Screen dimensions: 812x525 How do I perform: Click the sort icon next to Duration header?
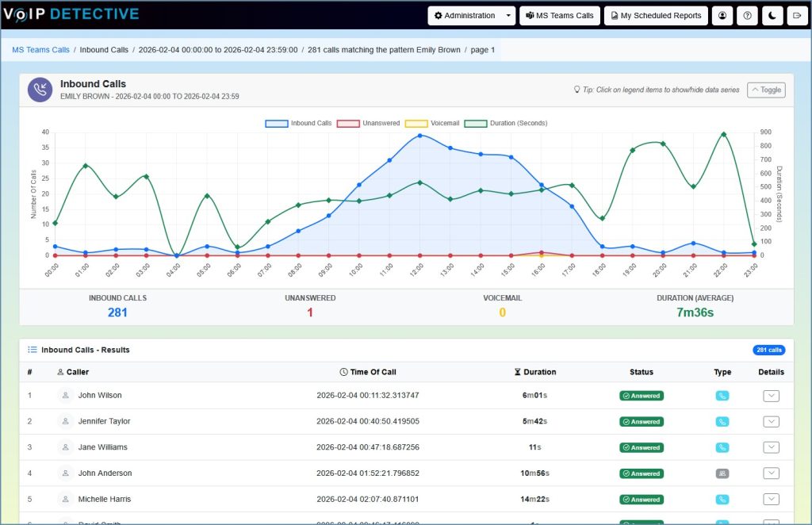pos(519,371)
